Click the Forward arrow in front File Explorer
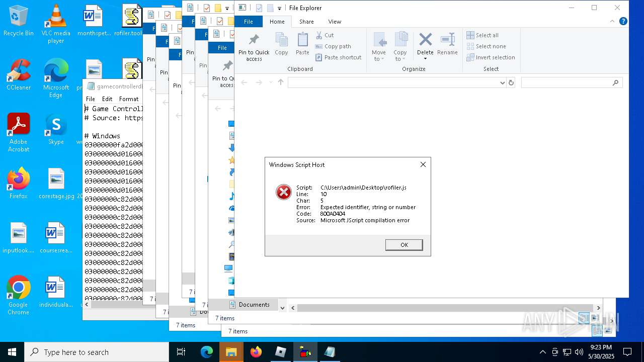The width and height of the screenshot is (644, 362). click(259, 82)
